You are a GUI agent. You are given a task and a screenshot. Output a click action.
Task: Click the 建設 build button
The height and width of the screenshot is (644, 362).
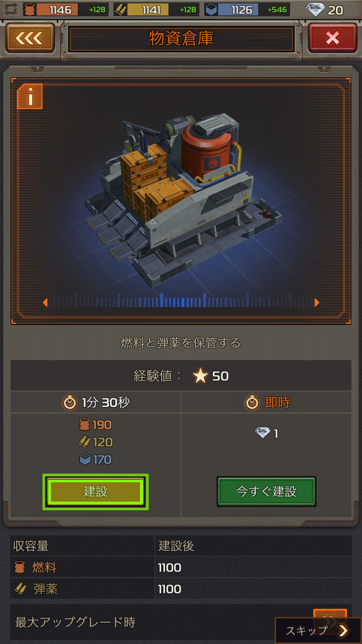pos(96,492)
